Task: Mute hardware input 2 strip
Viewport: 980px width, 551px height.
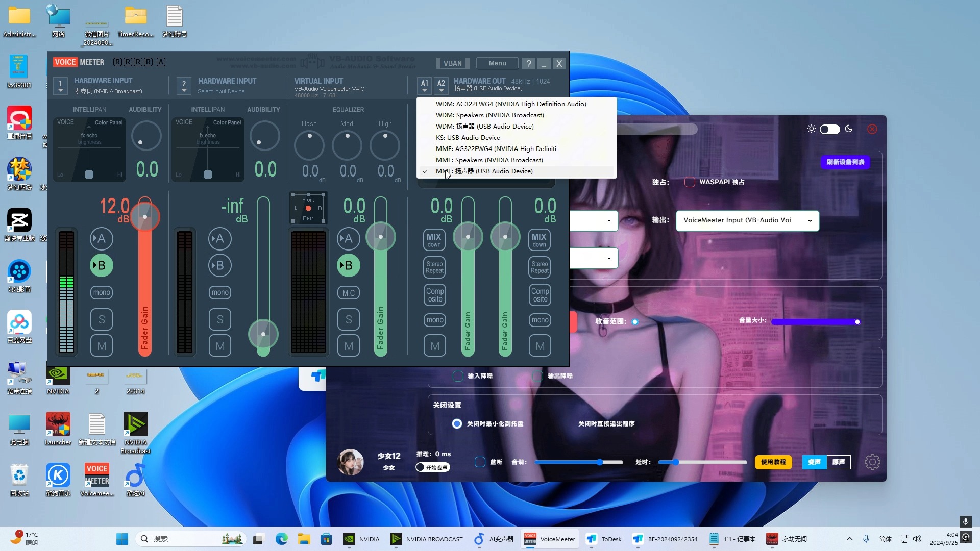Action: coord(220,346)
